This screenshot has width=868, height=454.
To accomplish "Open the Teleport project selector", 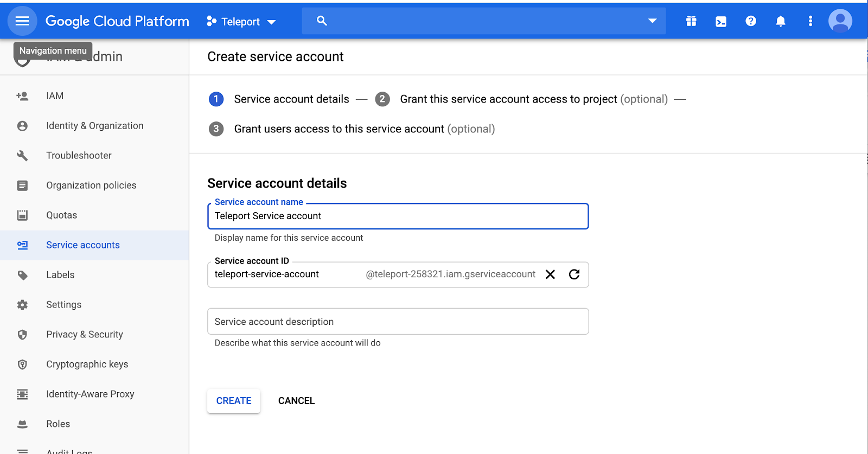I will point(241,22).
